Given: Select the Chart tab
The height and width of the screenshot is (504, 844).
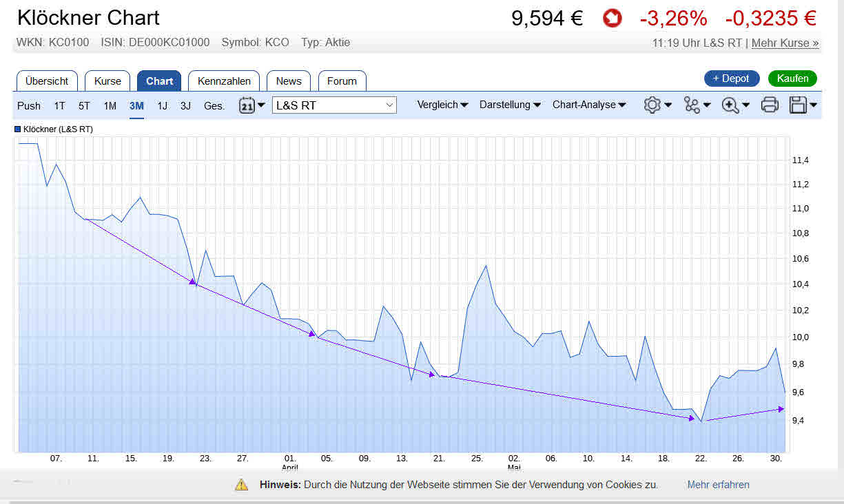Looking at the screenshot, I should pyautogui.click(x=159, y=81).
